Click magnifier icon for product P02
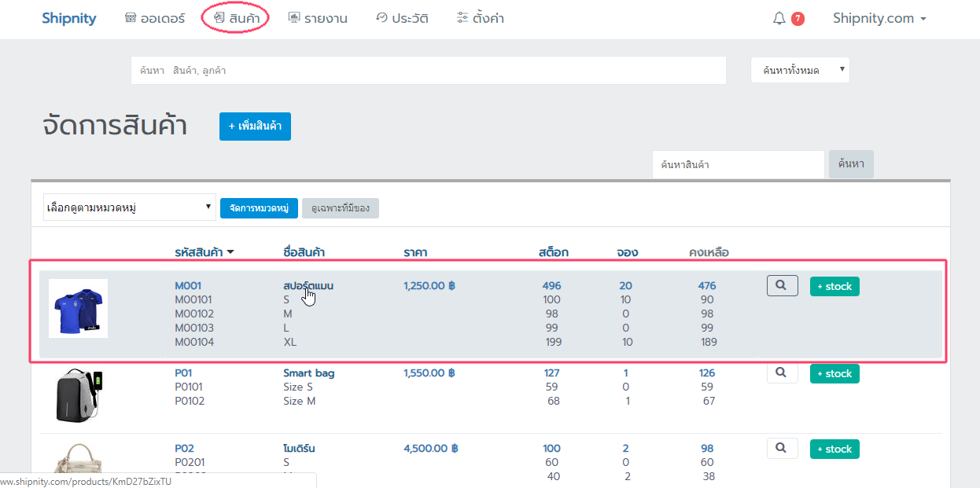The height and width of the screenshot is (488, 980). [782, 448]
